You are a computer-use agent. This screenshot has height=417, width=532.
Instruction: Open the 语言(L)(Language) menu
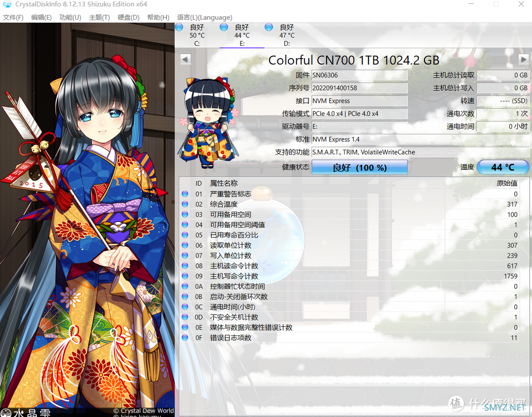point(204,17)
